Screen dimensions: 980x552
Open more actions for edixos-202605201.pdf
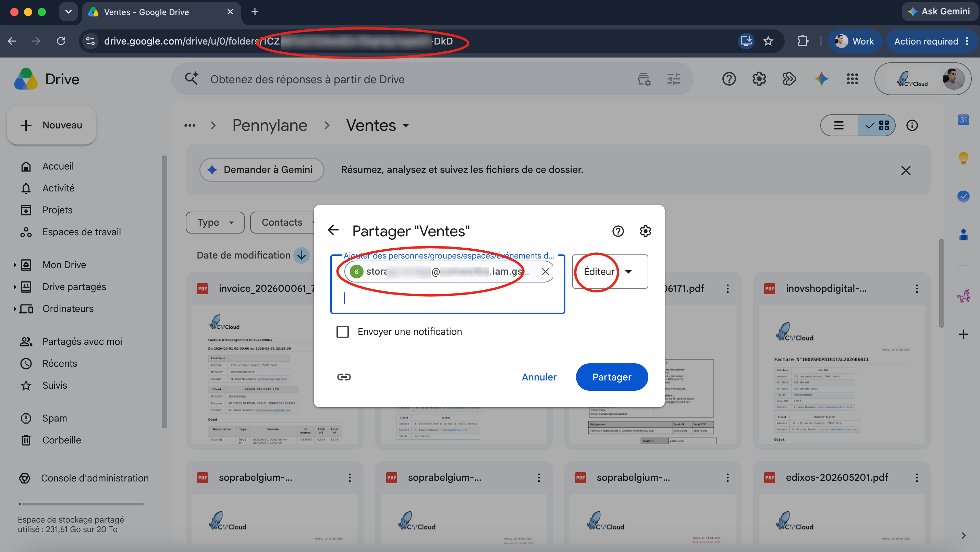[917, 477]
